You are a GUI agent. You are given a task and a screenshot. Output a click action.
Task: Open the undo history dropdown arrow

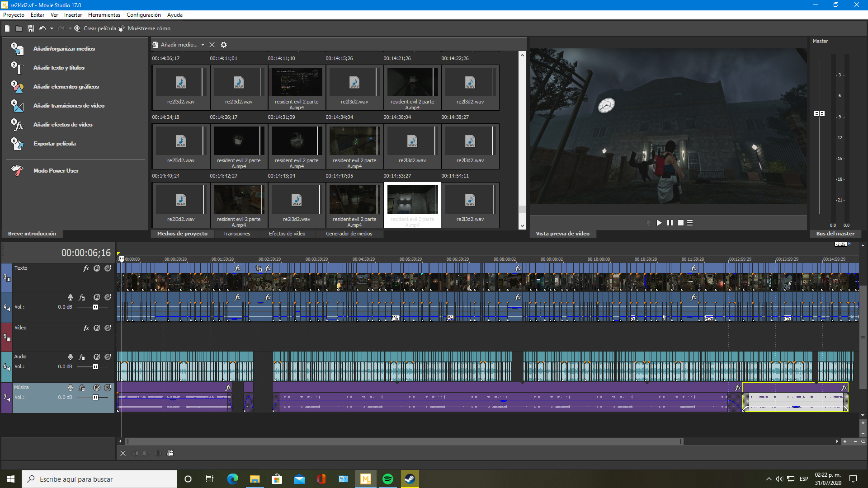(x=52, y=28)
